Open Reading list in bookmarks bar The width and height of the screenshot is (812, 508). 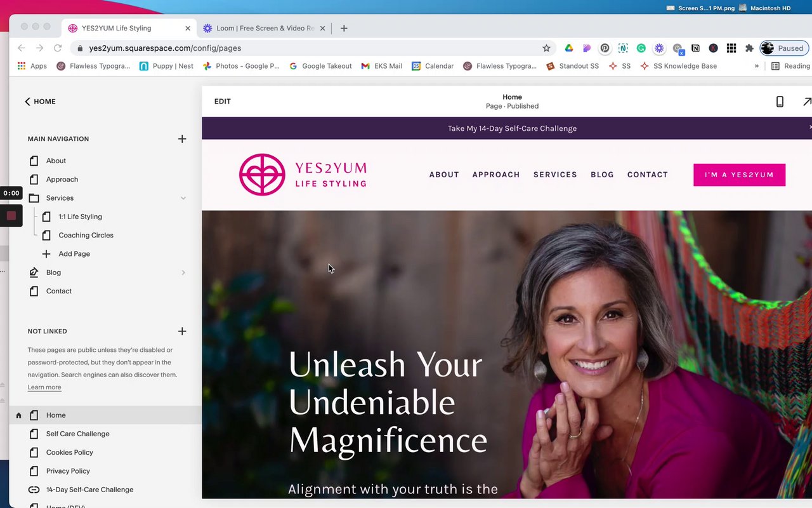coord(790,66)
